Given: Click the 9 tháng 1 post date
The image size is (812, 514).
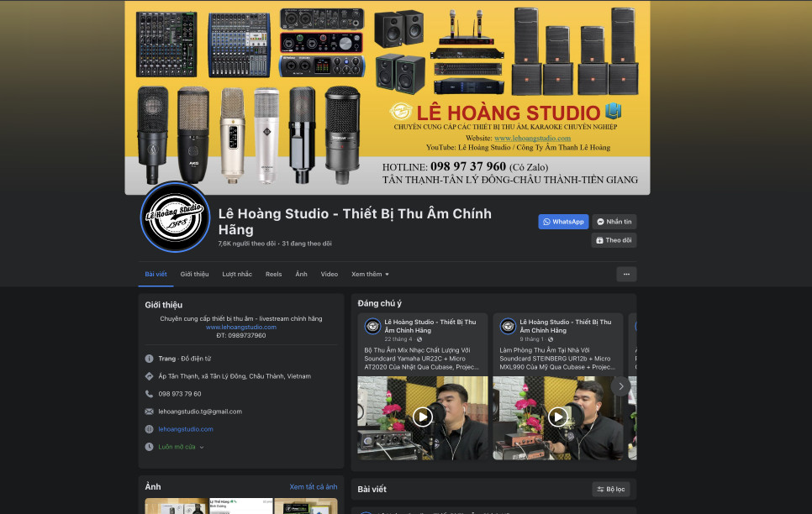Looking at the screenshot, I should coord(532,339).
